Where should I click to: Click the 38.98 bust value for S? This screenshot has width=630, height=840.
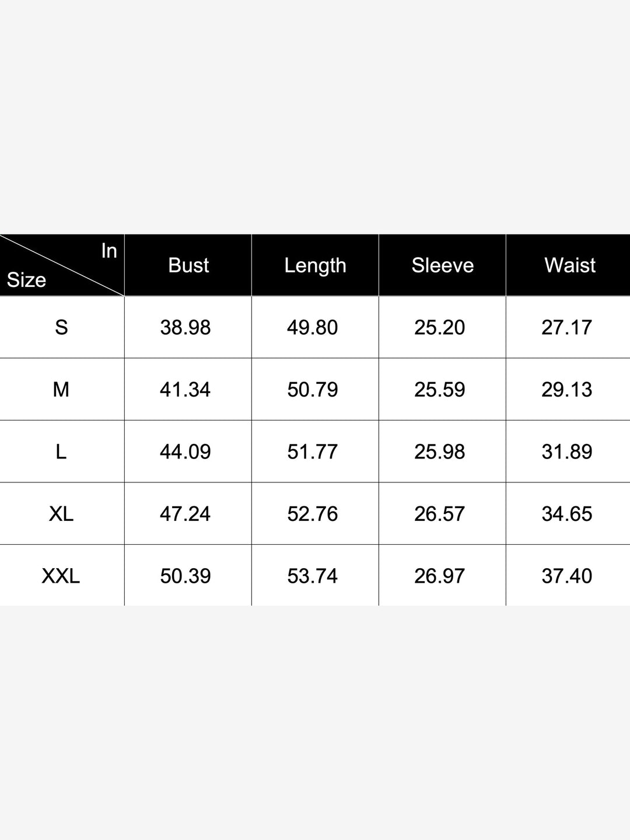click(x=185, y=327)
